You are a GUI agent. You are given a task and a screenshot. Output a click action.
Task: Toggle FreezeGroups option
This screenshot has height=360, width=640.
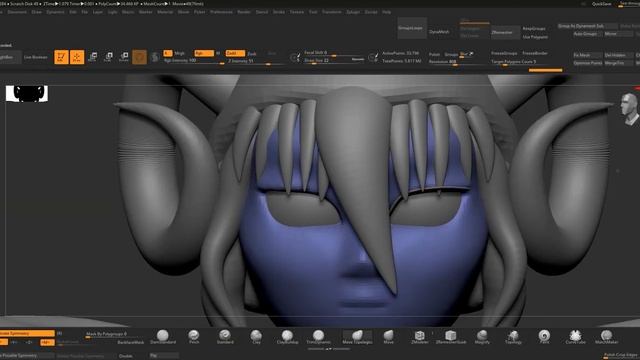(x=504, y=53)
